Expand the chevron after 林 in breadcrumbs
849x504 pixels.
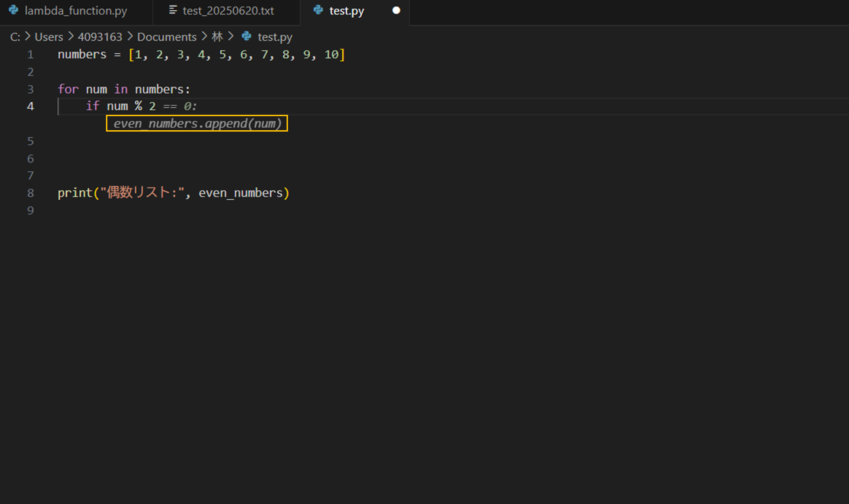point(231,36)
